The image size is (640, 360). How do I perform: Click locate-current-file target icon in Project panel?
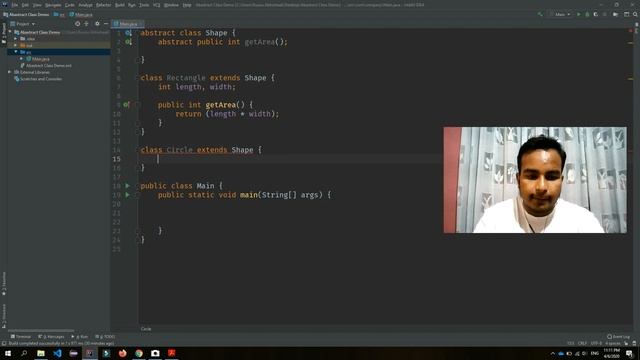coord(77,24)
